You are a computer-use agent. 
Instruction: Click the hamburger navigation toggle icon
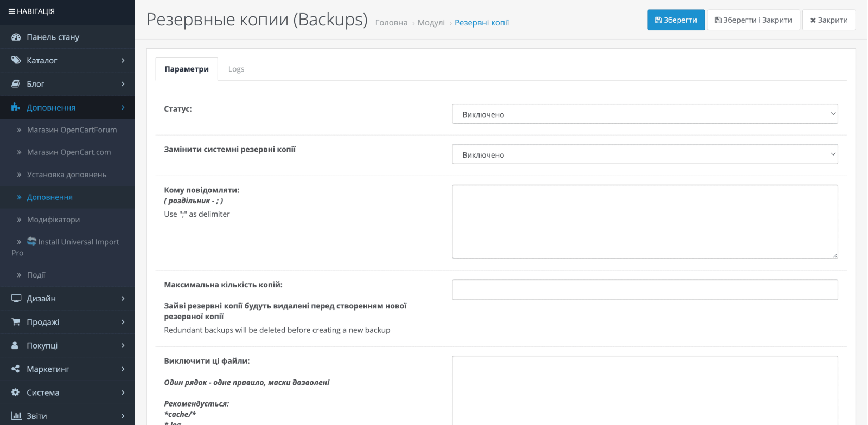tap(11, 11)
